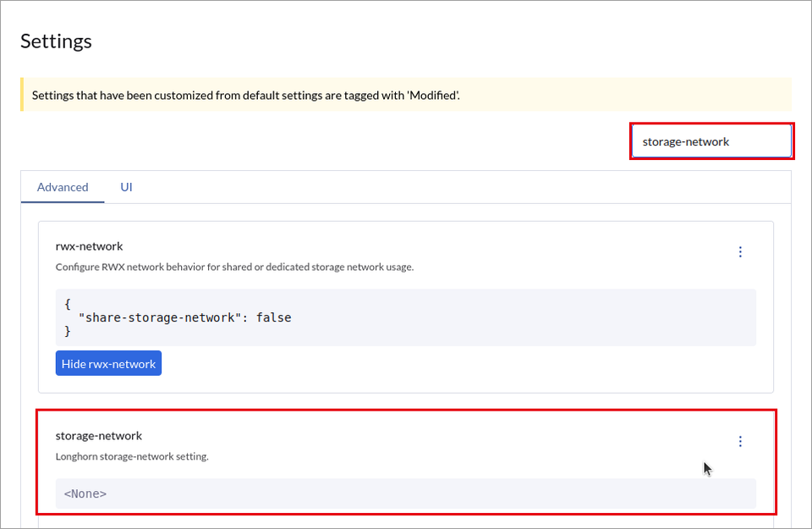
Task: Click the 'Modified' settings notice banner text
Action: pyautogui.click(x=246, y=96)
